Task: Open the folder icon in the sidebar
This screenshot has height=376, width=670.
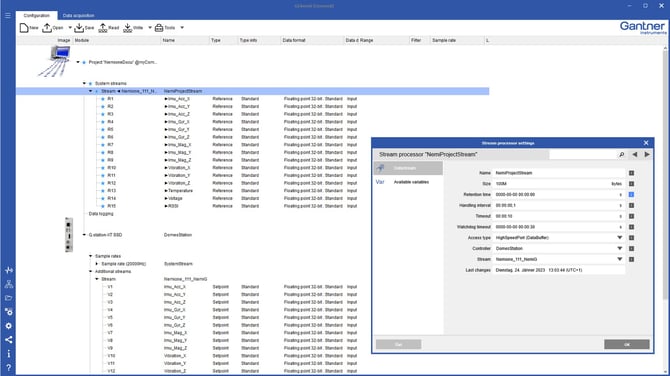Action: coord(9,298)
